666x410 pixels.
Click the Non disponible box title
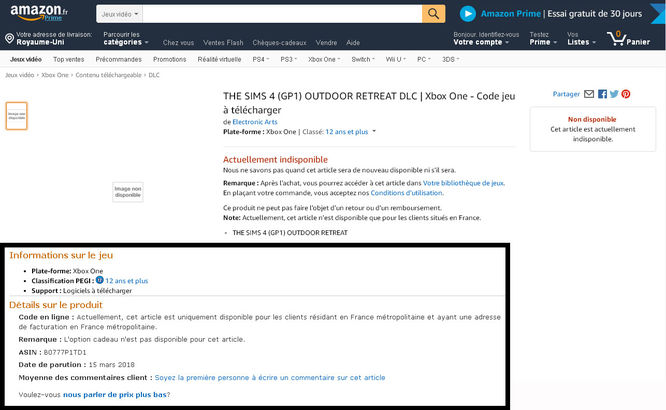click(x=592, y=119)
